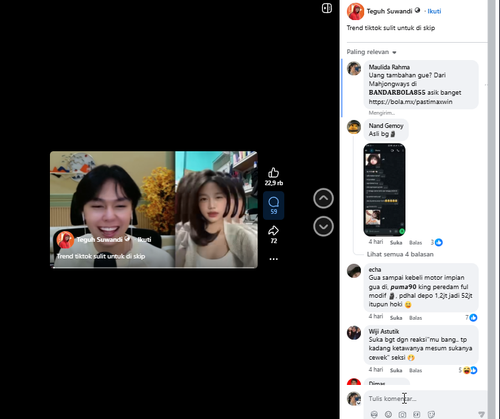500x419 pixels.
Task: Open Nand Gemoy's attached screenshot image
Action: 384,190
